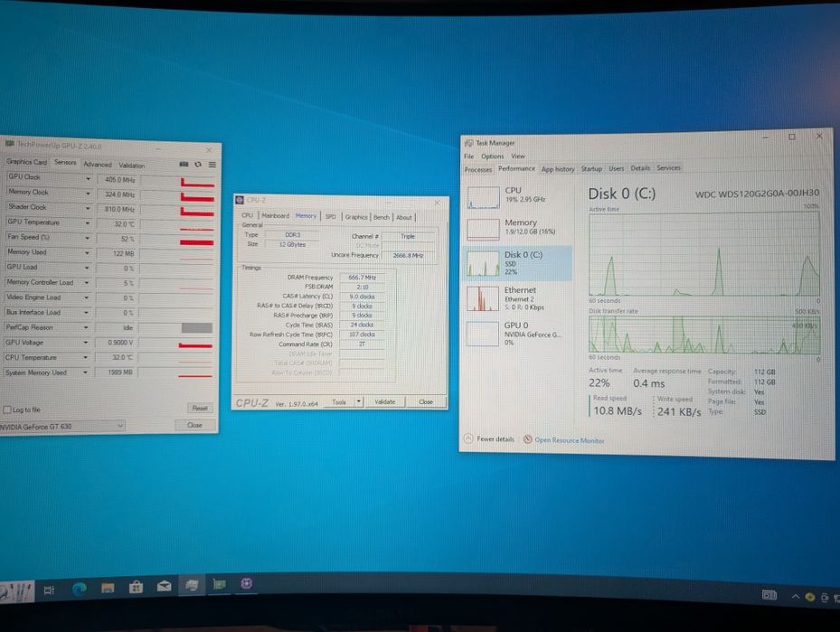The image size is (840, 632).
Task: Open Task Manager Options menu
Action: pyautogui.click(x=492, y=156)
